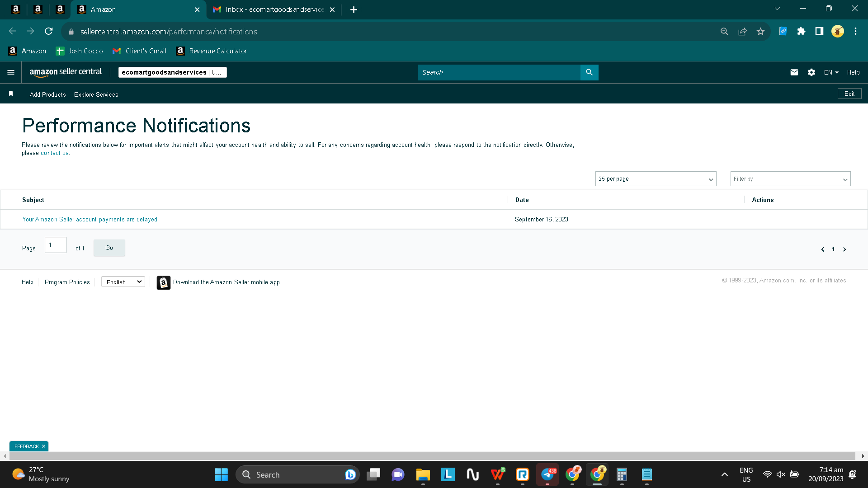The height and width of the screenshot is (488, 868).
Task: Click the search magnifier button in Seller Central
Action: pyautogui.click(x=589, y=72)
